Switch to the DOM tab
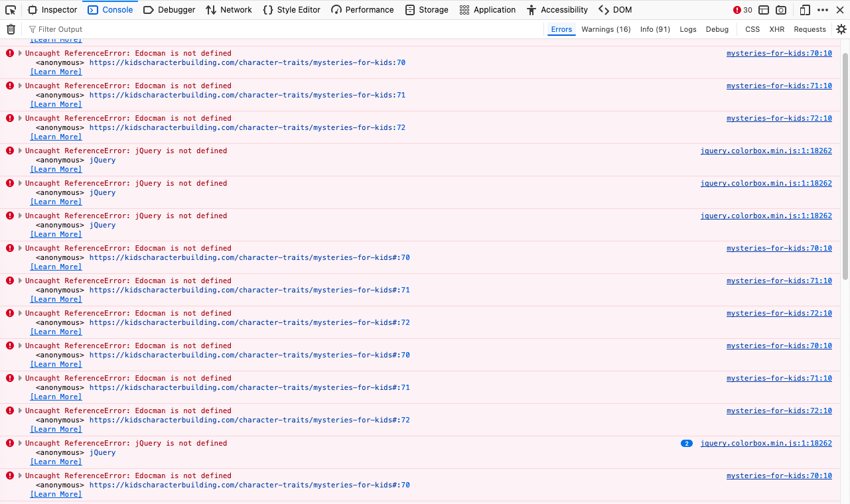Viewport: 850px width, 504px height. coord(615,10)
